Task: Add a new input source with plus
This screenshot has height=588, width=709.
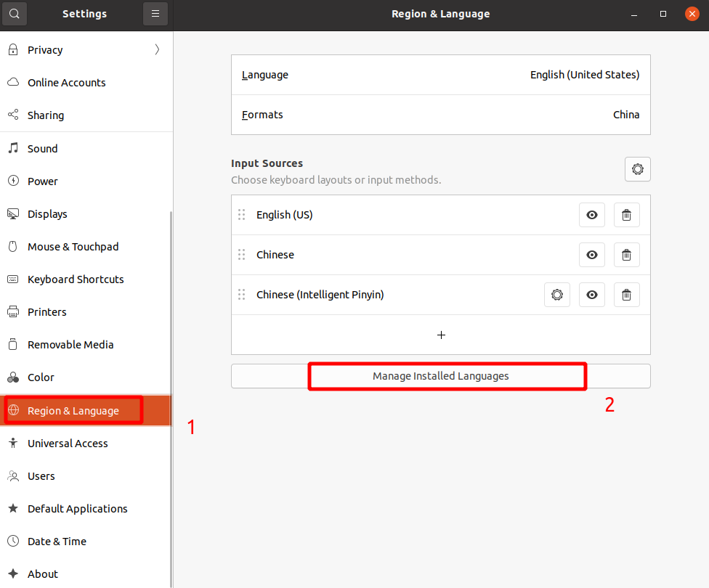Action: pos(441,335)
